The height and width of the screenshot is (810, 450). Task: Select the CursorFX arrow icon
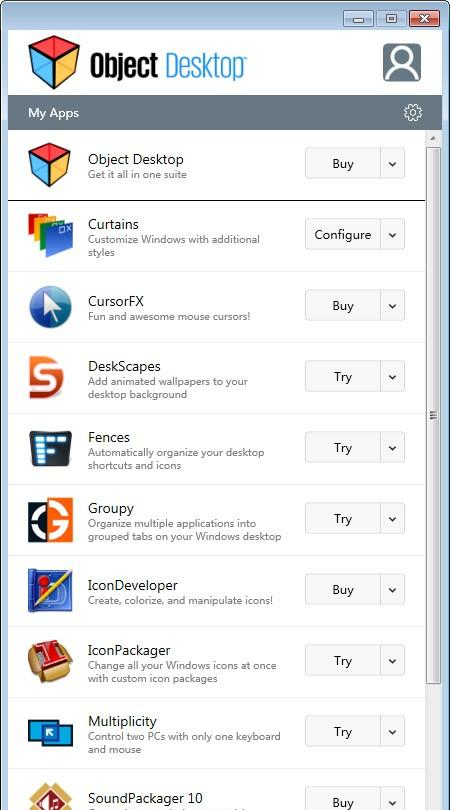pos(50,306)
